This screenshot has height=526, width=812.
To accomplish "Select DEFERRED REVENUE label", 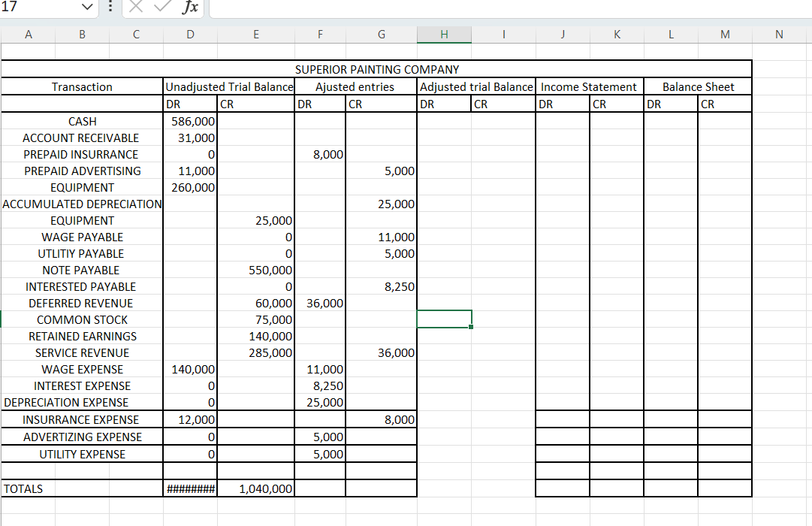I will [83, 304].
